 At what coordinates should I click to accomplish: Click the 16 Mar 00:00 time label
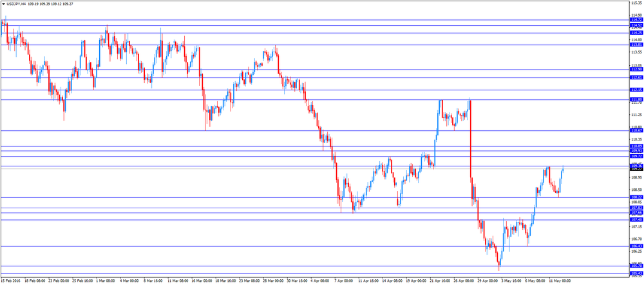[201, 281]
